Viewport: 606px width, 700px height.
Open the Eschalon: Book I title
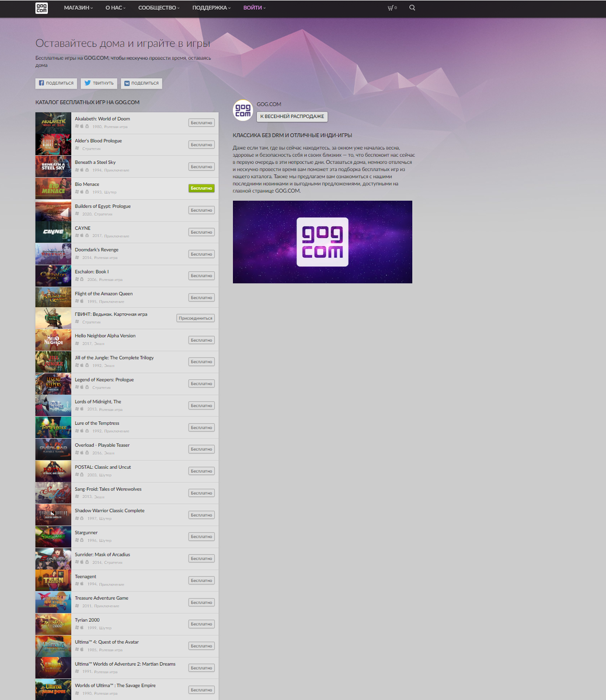(x=92, y=272)
